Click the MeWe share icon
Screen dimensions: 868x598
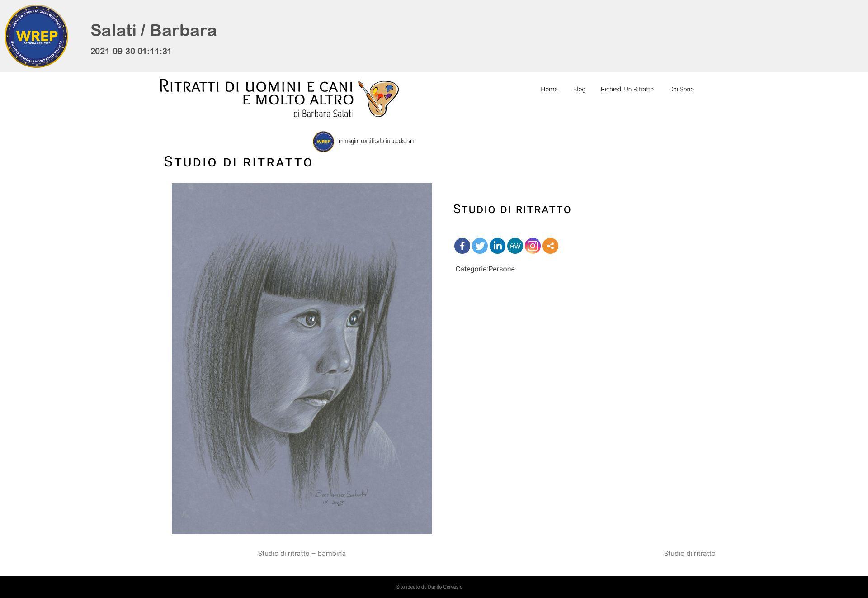click(x=515, y=246)
